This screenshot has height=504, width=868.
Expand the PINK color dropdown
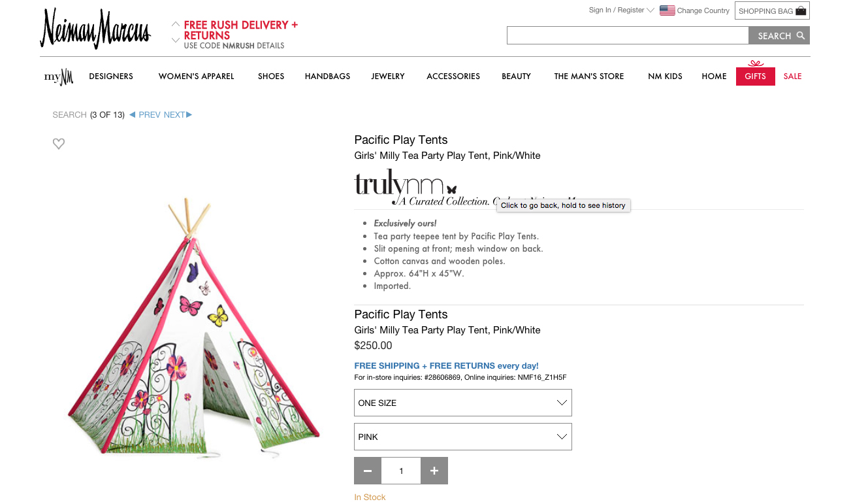coord(463,437)
